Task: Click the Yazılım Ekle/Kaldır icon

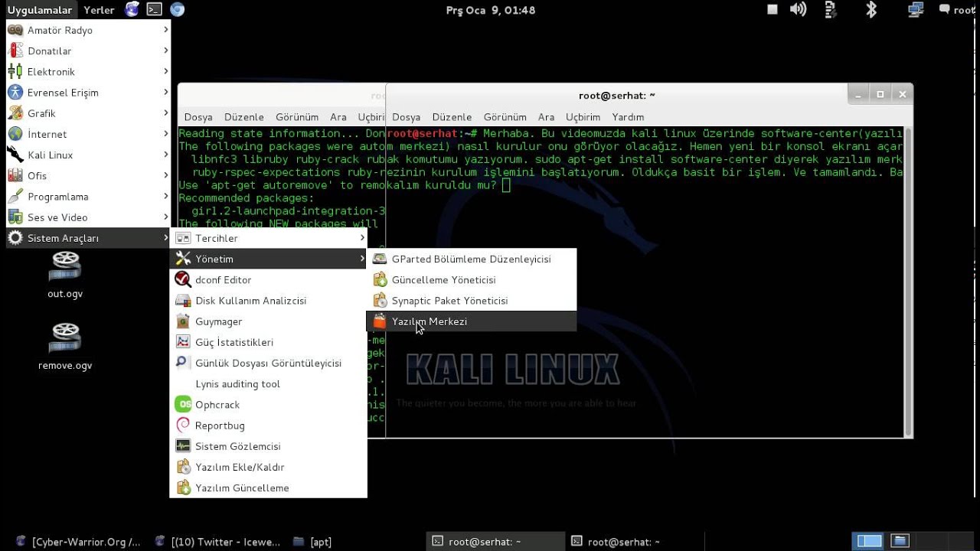Action: point(183,467)
